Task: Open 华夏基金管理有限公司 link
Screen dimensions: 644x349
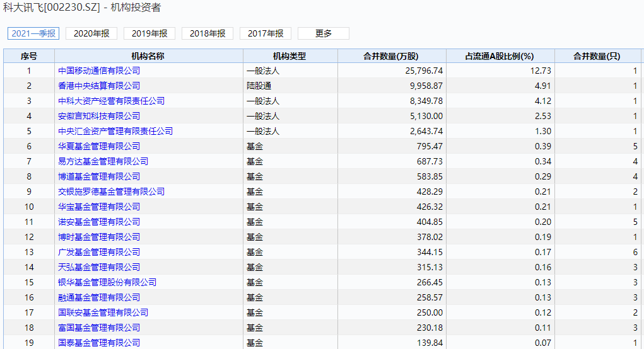Action: (99, 146)
